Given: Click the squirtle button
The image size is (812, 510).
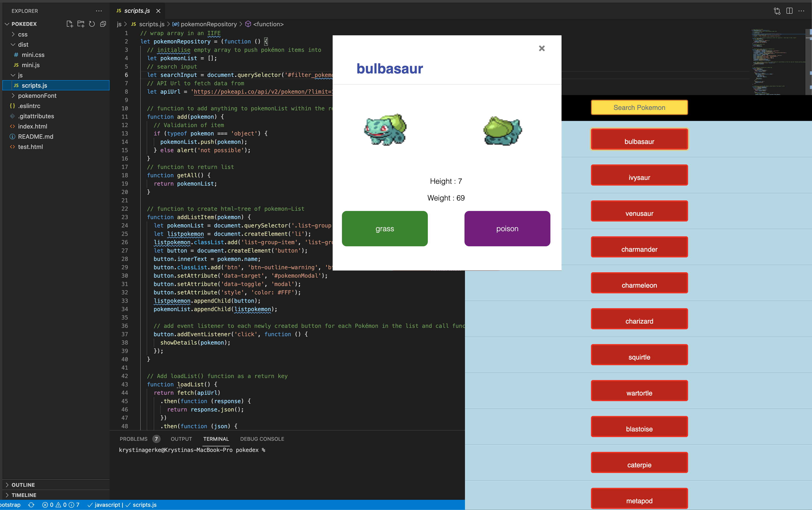Looking at the screenshot, I should tap(639, 355).
